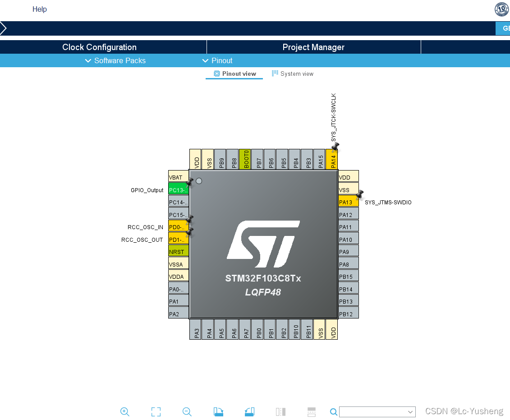510x420 pixels.
Task: Switch to System view
Action: (x=292, y=73)
